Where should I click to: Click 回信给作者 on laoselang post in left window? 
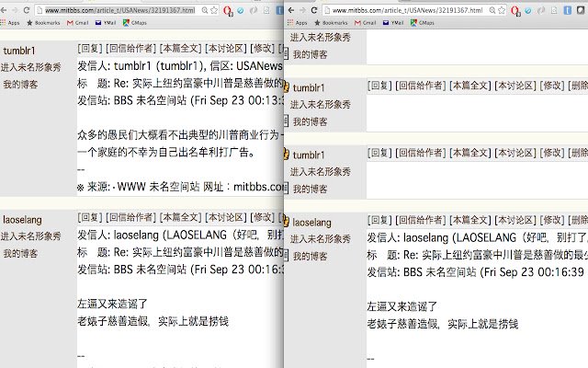130,217
